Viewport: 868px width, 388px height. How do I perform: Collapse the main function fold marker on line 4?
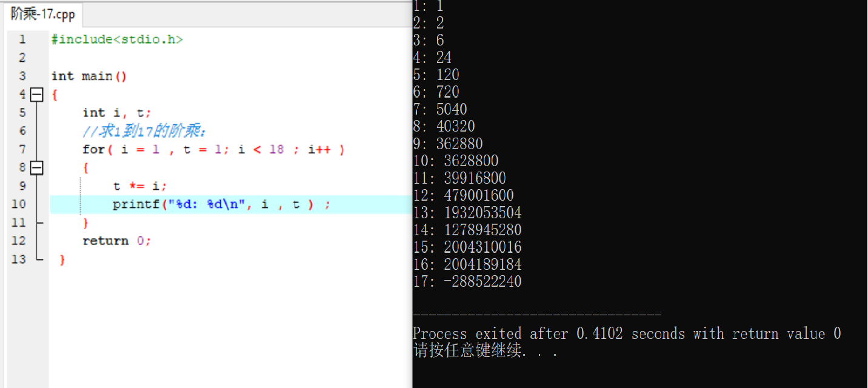pos(37,95)
